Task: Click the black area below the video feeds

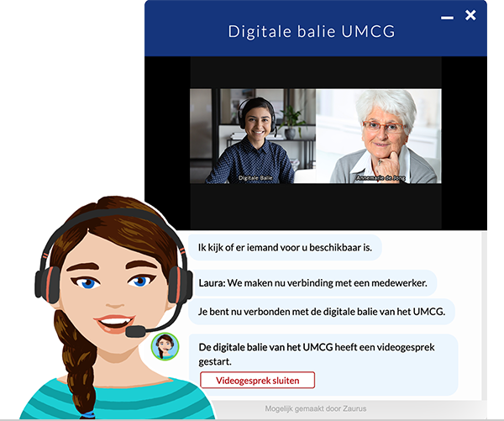Action: click(x=315, y=206)
